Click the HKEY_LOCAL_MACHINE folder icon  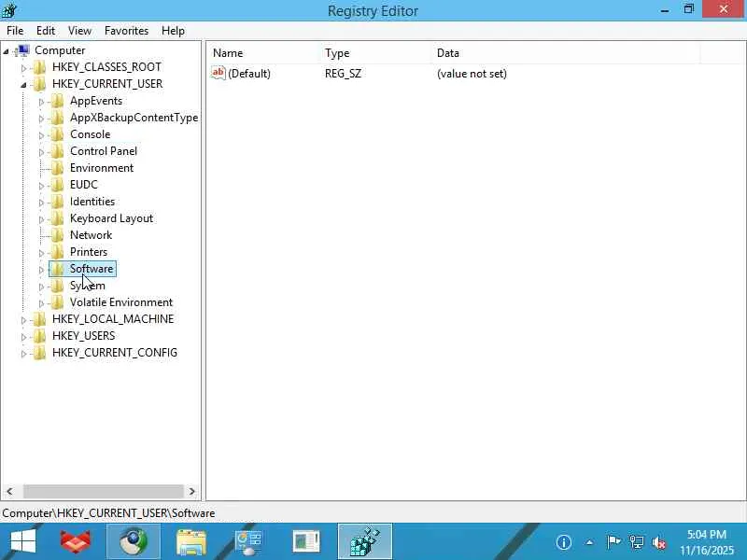39,319
